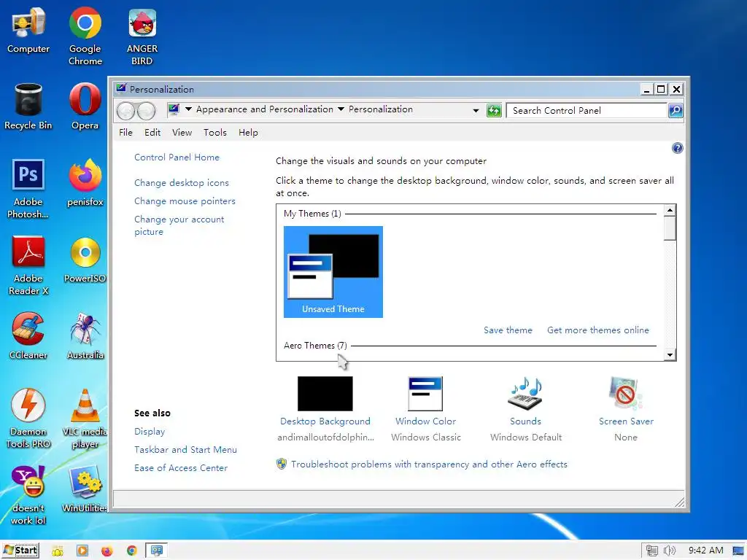Open the File menu

pyautogui.click(x=125, y=133)
